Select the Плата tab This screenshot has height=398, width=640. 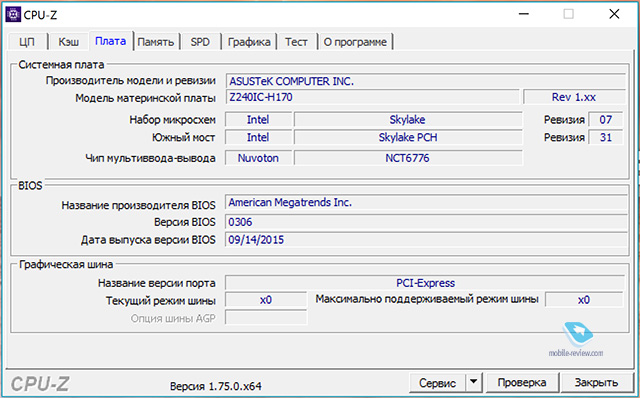click(x=111, y=41)
